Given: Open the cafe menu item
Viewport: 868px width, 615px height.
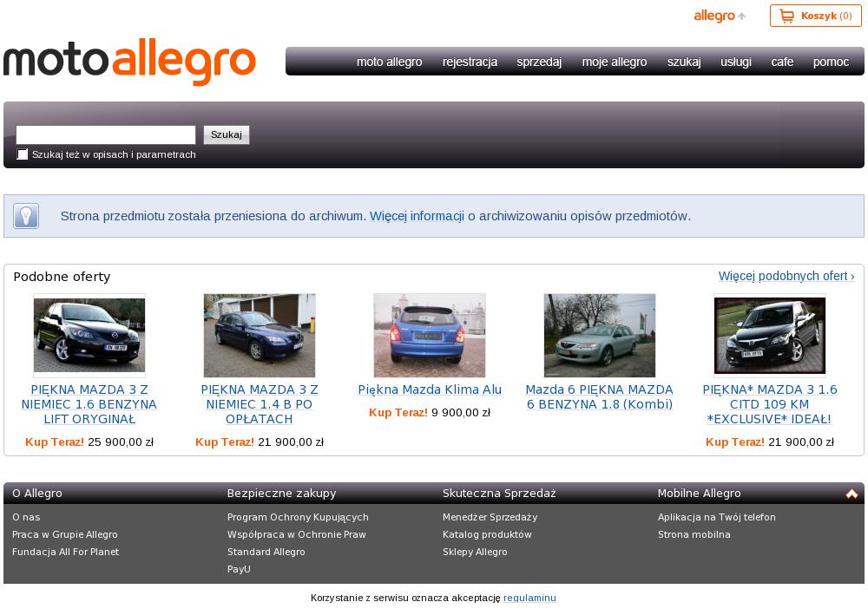Looking at the screenshot, I should click(782, 62).
